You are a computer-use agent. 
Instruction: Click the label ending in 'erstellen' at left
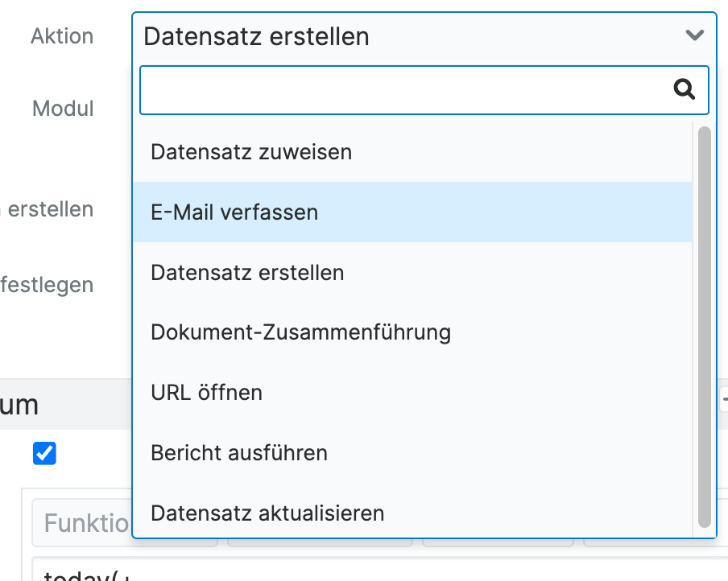click(48, 209)
